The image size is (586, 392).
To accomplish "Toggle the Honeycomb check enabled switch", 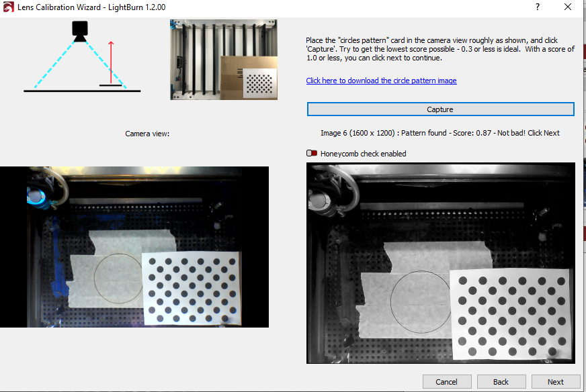I will point(312,153).
